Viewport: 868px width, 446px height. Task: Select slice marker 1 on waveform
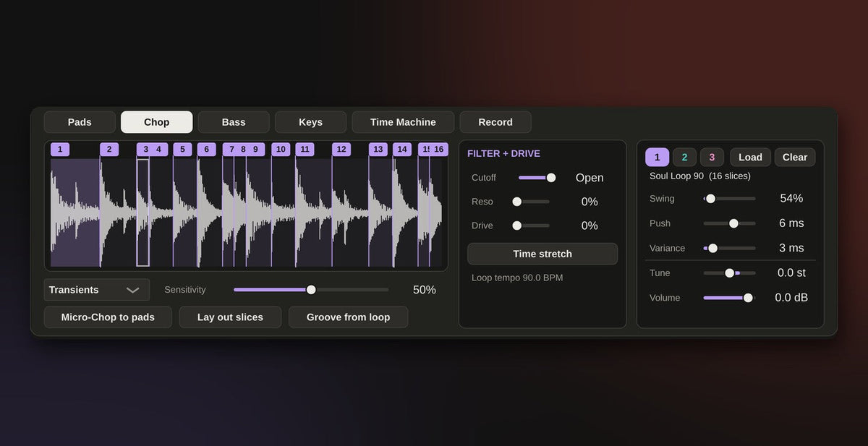click(x=60, y=150)
